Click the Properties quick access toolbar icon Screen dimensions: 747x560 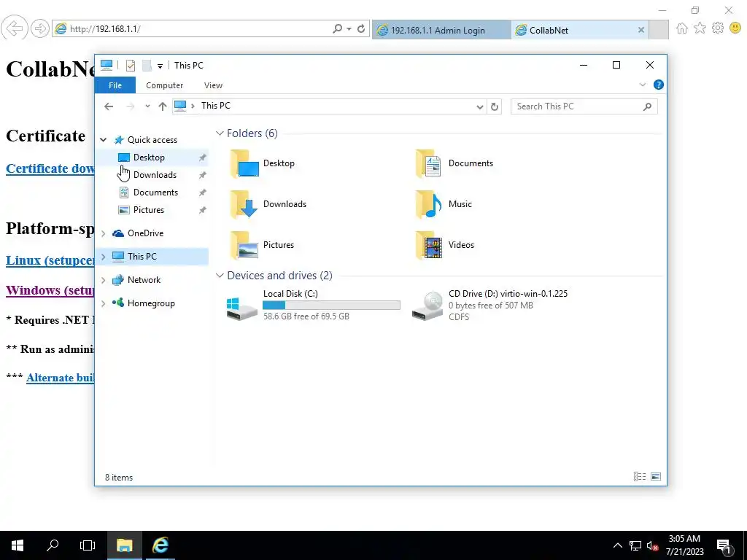pos(131,66)
